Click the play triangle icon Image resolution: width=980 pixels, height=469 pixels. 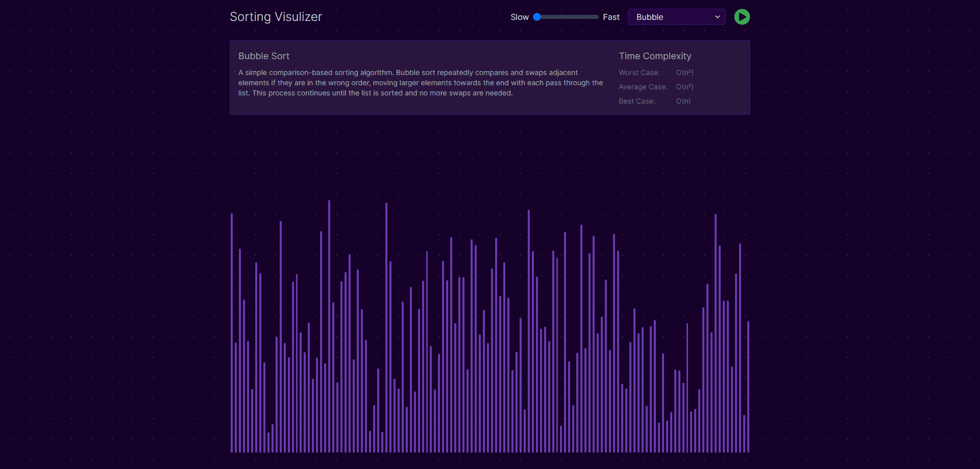742,17
